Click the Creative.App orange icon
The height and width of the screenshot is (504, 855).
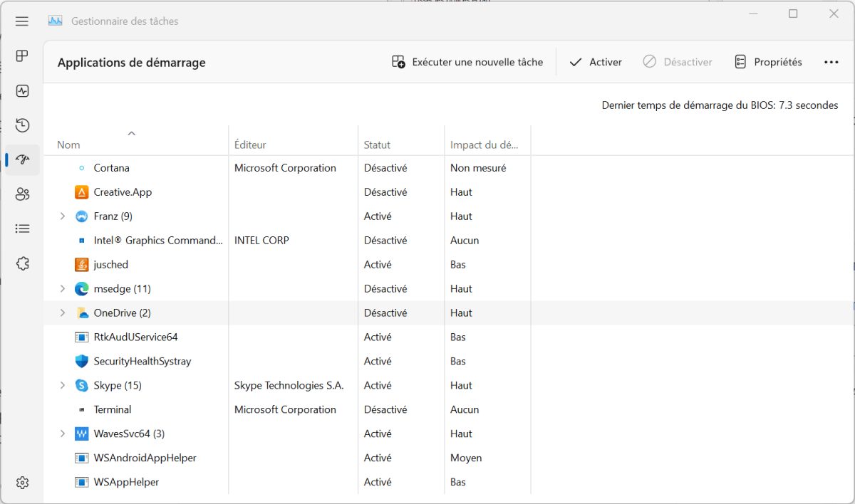pos(81,192)
